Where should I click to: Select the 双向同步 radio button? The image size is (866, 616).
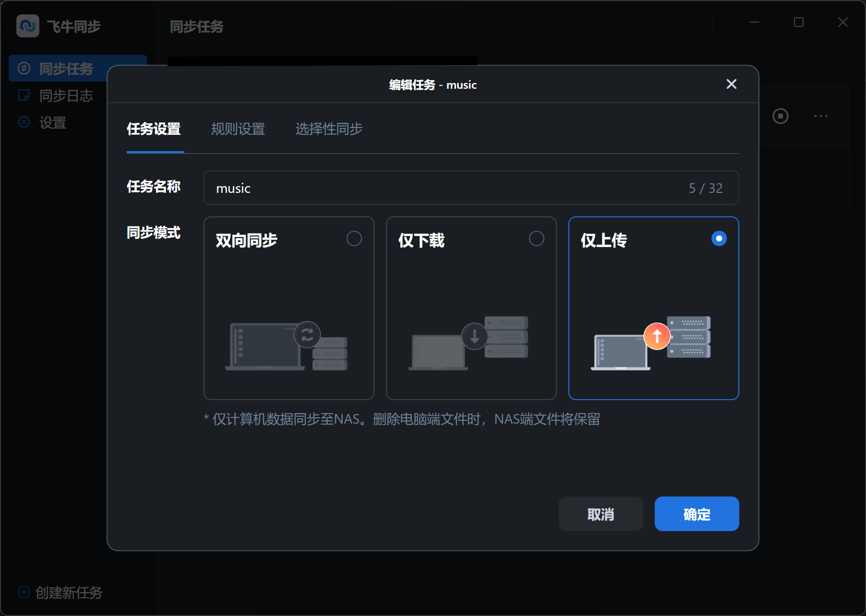pos(354,238)
